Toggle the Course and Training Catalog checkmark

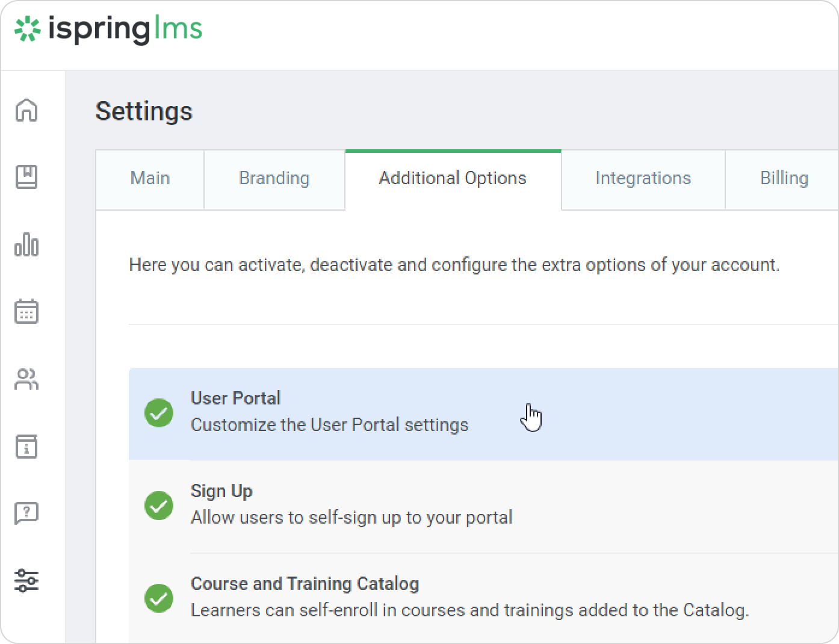(x=159, y=598)
